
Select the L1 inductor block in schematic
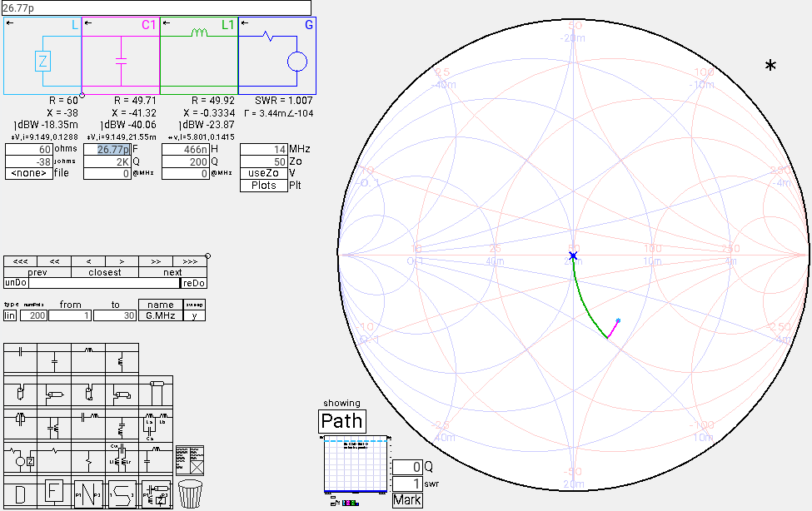[199, 56]
